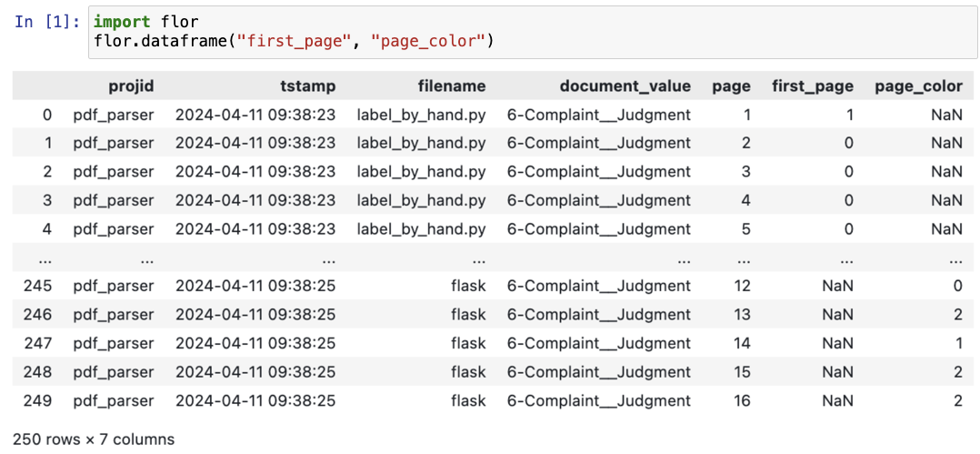Screen dimensions: 980x454
Task: Click the page_color column header
Action: [x=918, y=86]
